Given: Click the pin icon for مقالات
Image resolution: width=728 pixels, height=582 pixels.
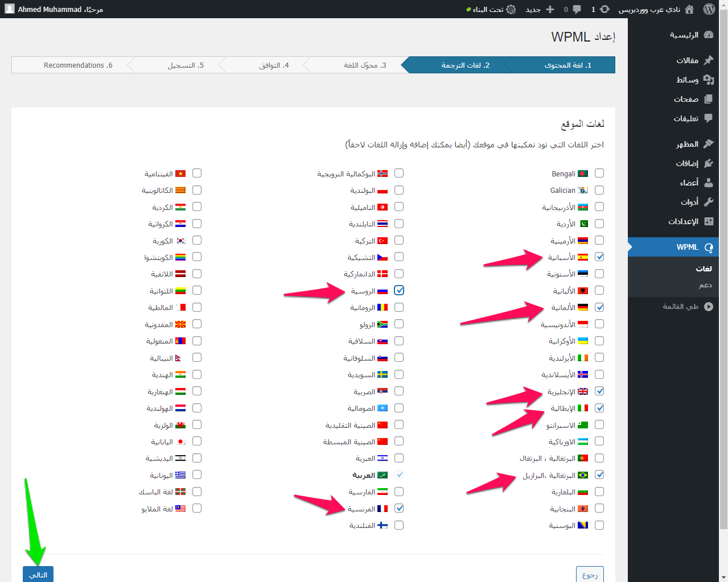Looking at the screenshot, I should (x=709, y=60).
